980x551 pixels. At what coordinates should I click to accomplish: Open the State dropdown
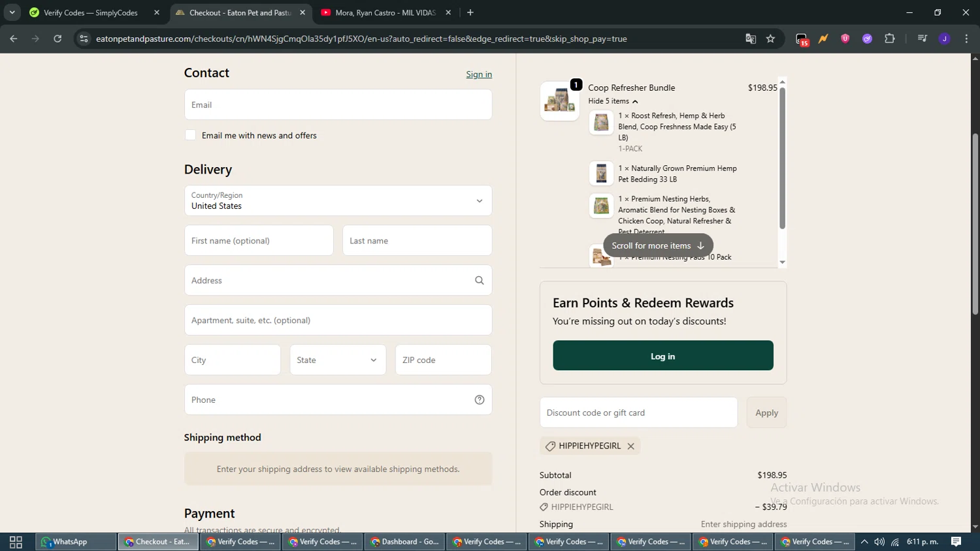pos(338,360)
